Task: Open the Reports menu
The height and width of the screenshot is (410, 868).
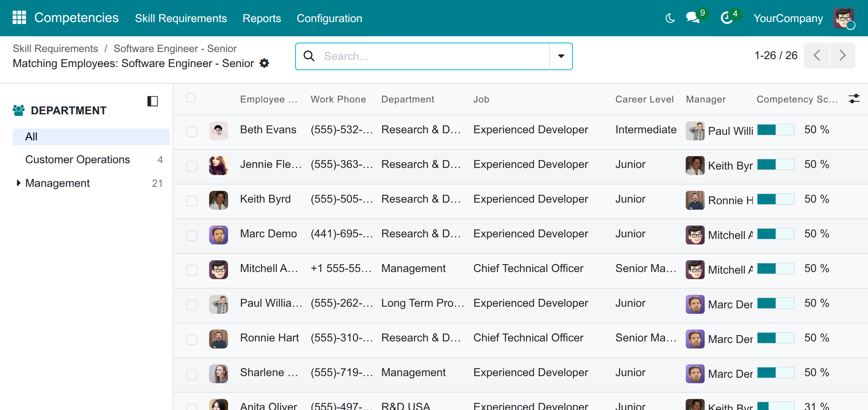Action: point(262,18)
